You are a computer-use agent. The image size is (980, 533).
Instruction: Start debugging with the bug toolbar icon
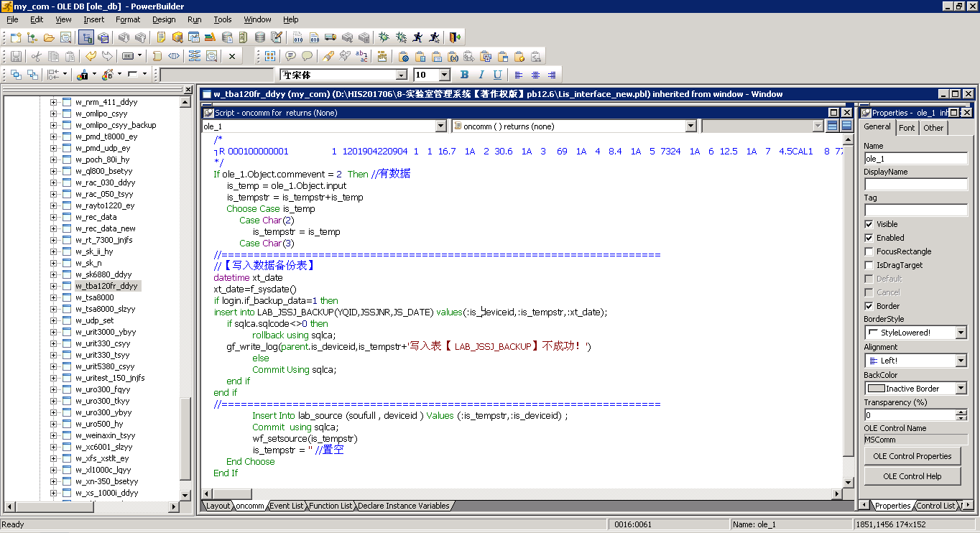pyautogui.click(x=384, y=37)
